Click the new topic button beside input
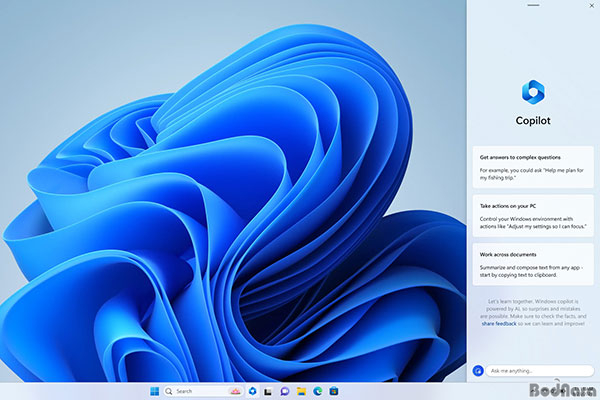The image size is (600, 400). pos(478,371)
